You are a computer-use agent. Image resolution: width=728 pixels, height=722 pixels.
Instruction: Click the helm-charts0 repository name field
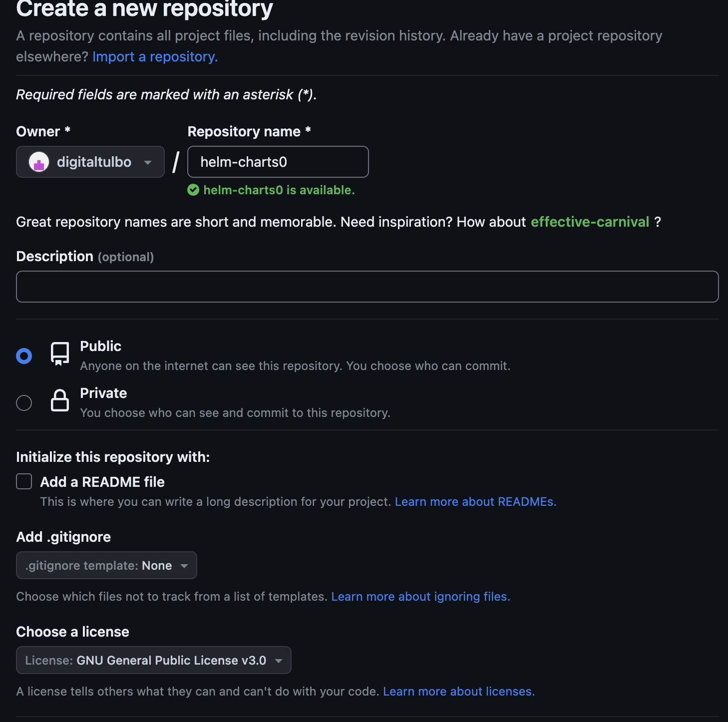(278, 162)
